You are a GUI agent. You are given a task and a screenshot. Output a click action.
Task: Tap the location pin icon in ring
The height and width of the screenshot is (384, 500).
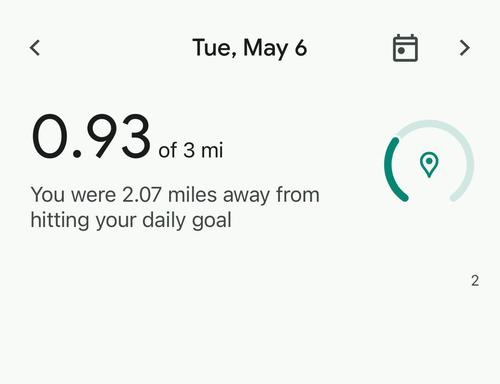(x=429, y=164)
